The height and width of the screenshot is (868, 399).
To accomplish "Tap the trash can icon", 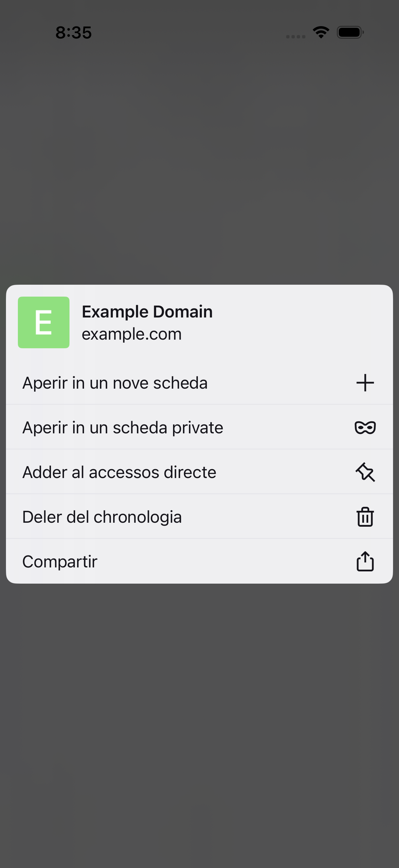I will (x=365, y=517).
